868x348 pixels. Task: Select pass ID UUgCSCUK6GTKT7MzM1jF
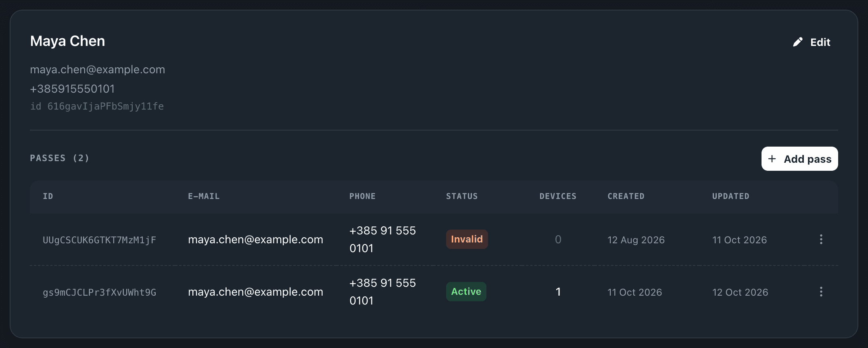[x=99, y=240]
